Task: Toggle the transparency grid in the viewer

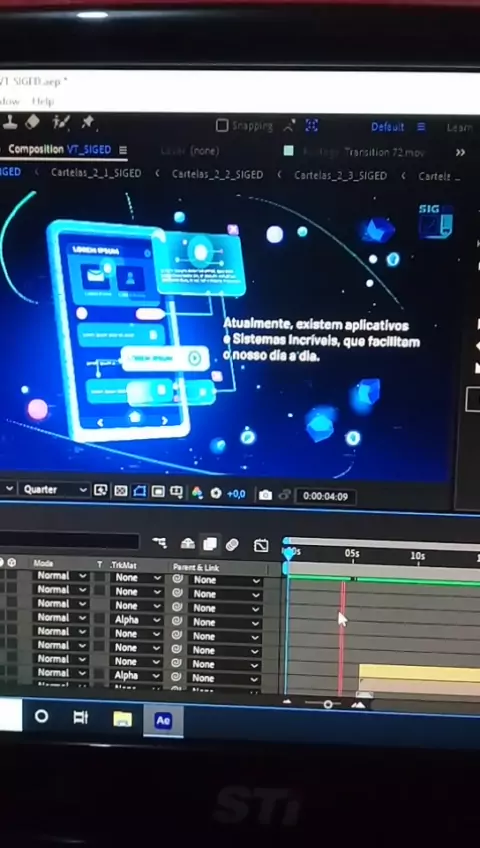Action: (121, 491)
